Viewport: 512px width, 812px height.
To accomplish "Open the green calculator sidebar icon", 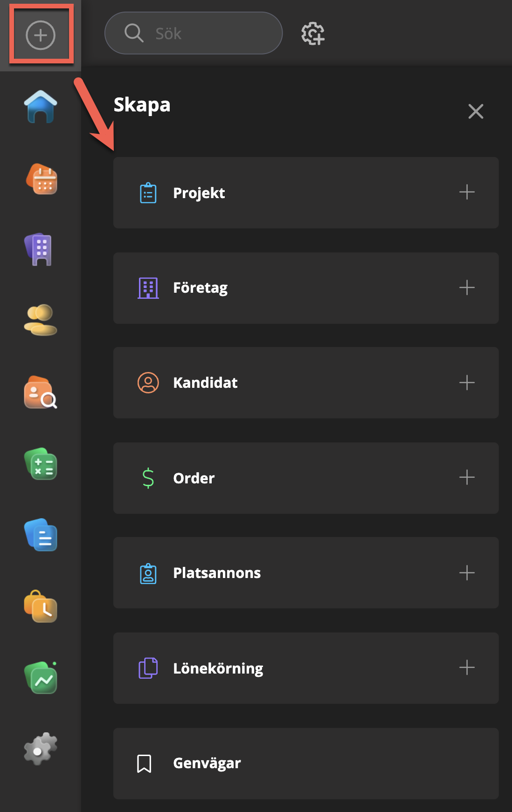I will [41, 464].
